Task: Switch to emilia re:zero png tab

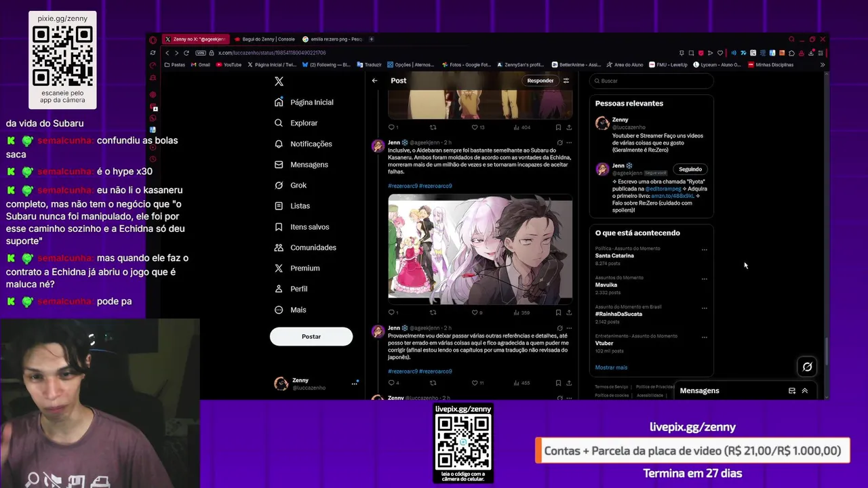Action: (332, 39)
